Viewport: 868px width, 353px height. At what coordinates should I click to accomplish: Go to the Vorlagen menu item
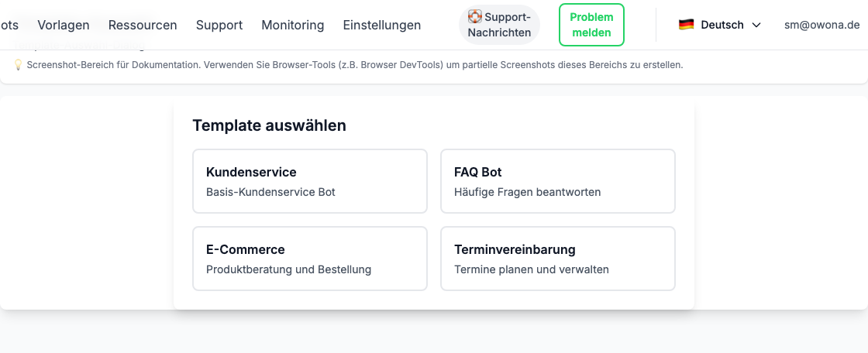click(64, 25)
